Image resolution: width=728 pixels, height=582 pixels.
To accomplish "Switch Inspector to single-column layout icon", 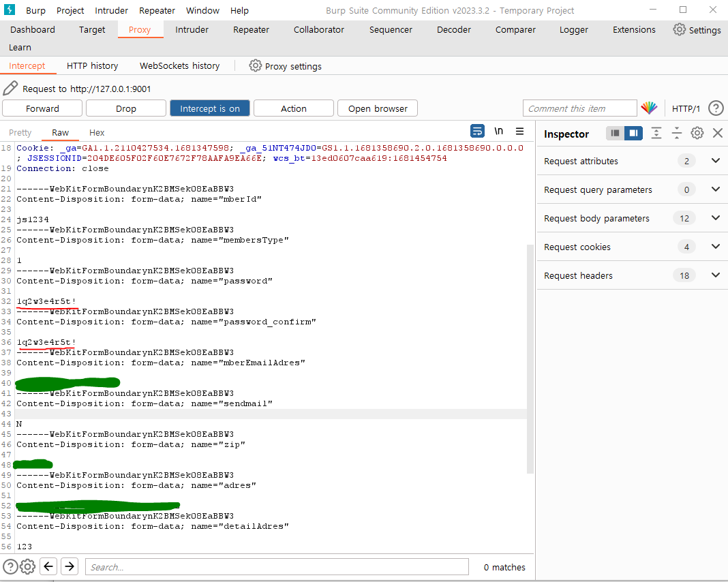I will click(615, 133).
